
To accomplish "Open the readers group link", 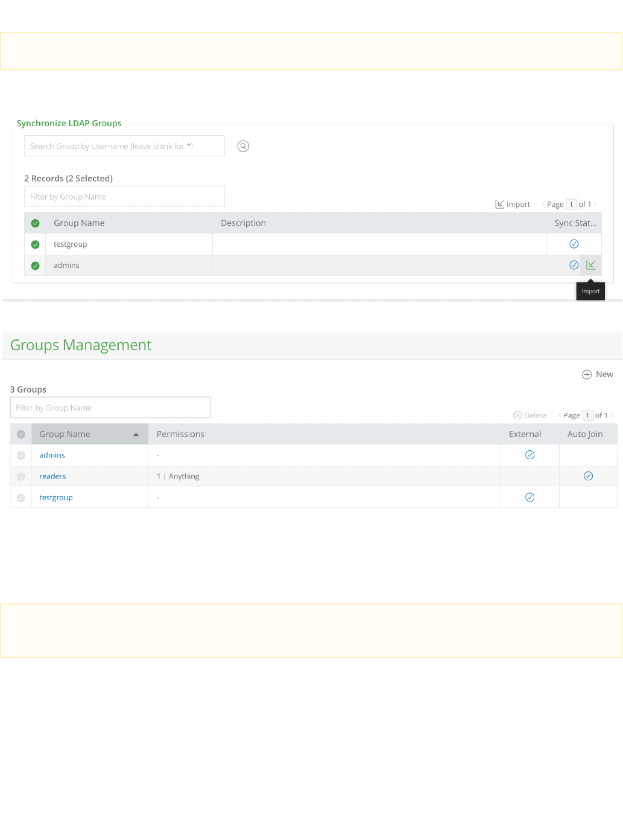I will point(52,476).
